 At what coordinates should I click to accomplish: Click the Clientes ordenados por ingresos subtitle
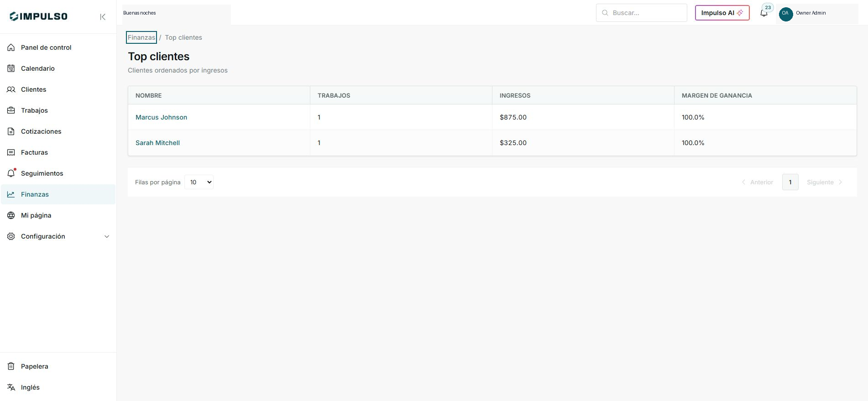pyautogui.click(x=178, y=70)
